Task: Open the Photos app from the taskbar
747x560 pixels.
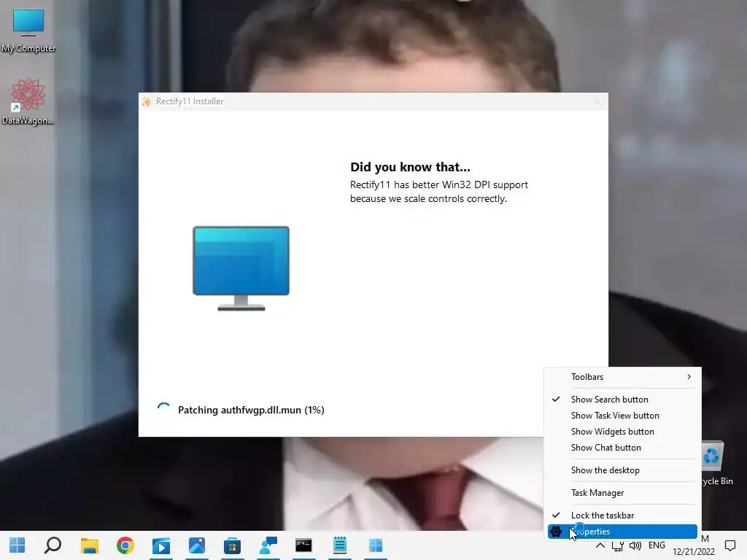Action: (197, 545)
